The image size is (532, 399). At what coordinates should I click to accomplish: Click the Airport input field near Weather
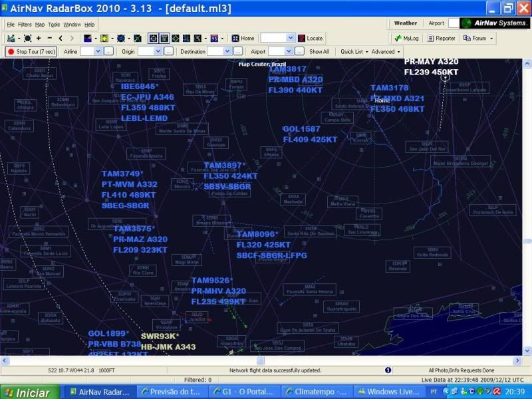pos(454,23)
